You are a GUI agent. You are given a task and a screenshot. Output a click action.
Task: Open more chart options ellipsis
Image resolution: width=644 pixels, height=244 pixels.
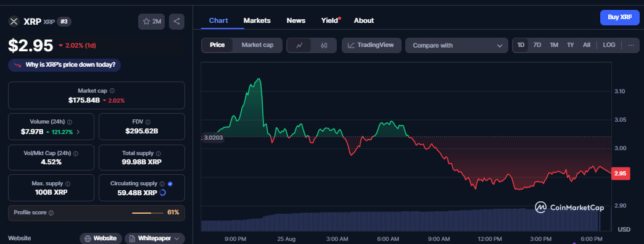(631, 45)
